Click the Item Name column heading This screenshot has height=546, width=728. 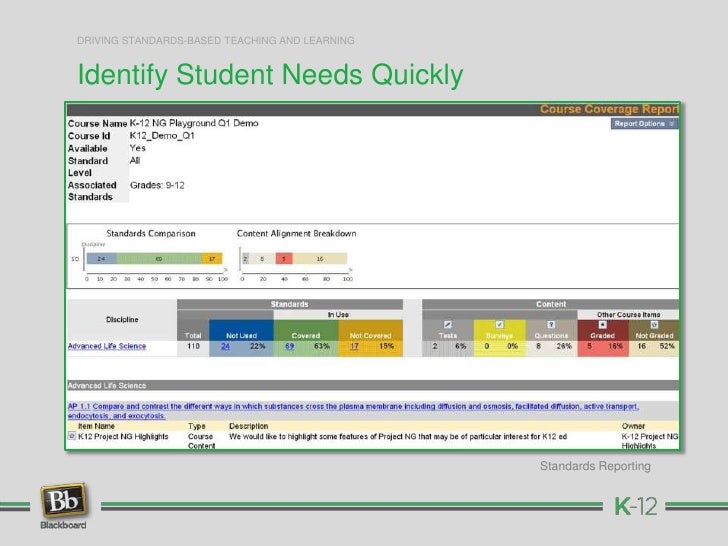96,426
